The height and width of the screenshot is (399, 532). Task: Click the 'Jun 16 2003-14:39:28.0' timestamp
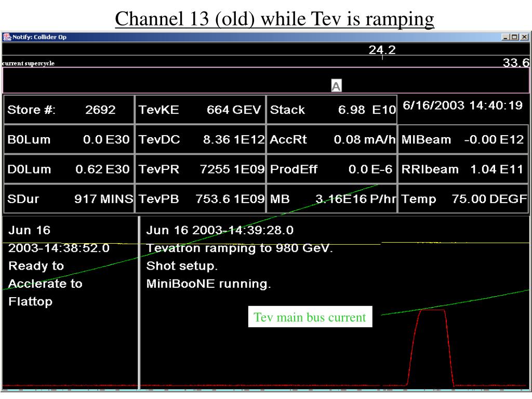(x=220, y=230)
